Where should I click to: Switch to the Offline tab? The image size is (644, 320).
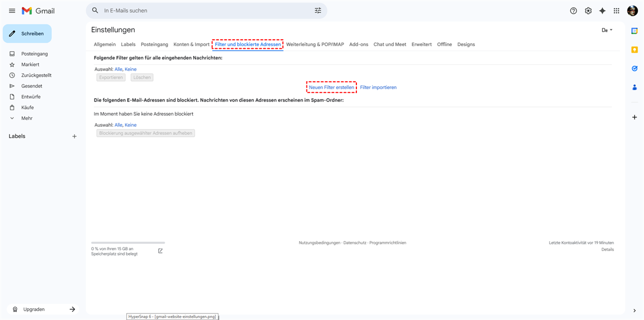click(444, 45)
